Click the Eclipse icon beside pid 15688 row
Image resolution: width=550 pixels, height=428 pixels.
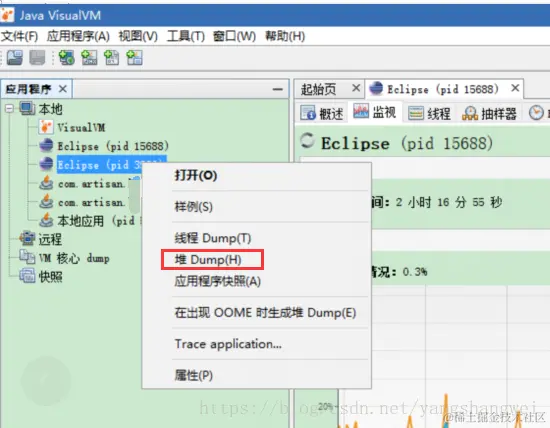pyautogui.click(x=46, y=145)
